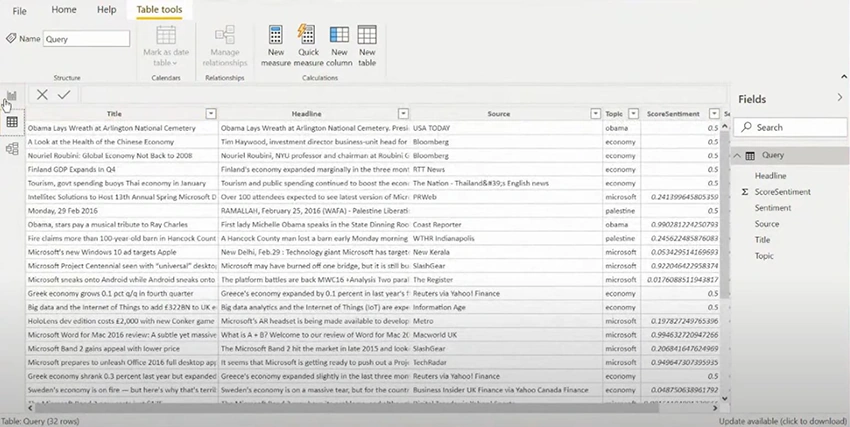Click the New measure icon
This screenshot has height=427, width=850.
click(275, 35)
